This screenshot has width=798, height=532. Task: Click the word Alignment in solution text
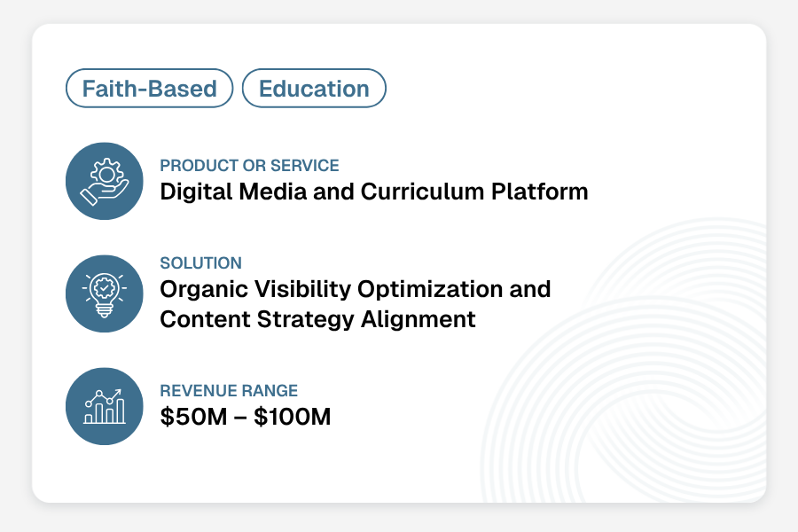click(x=419, y=321)
